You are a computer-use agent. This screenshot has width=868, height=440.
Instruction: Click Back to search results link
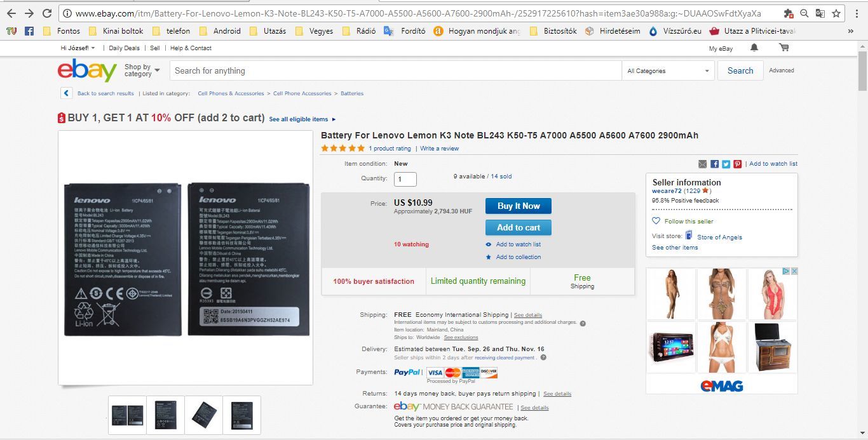(105, 93)
